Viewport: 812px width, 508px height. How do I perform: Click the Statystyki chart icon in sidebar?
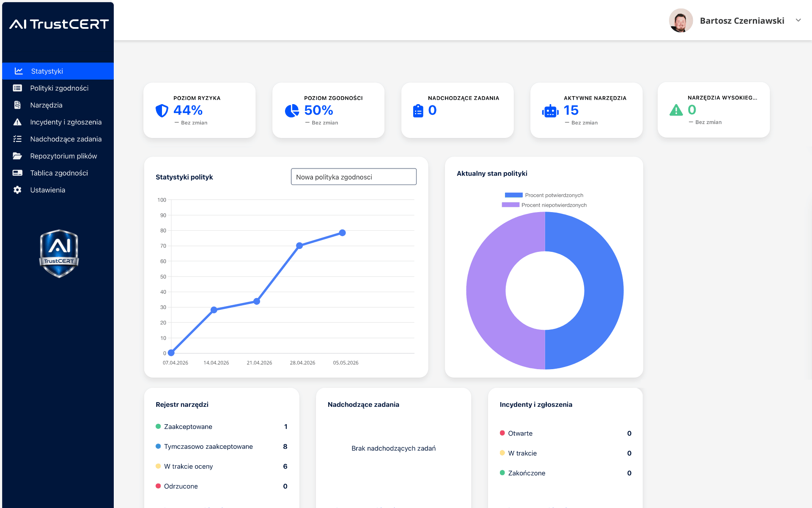pyautogui.click(x=19, y=71)
